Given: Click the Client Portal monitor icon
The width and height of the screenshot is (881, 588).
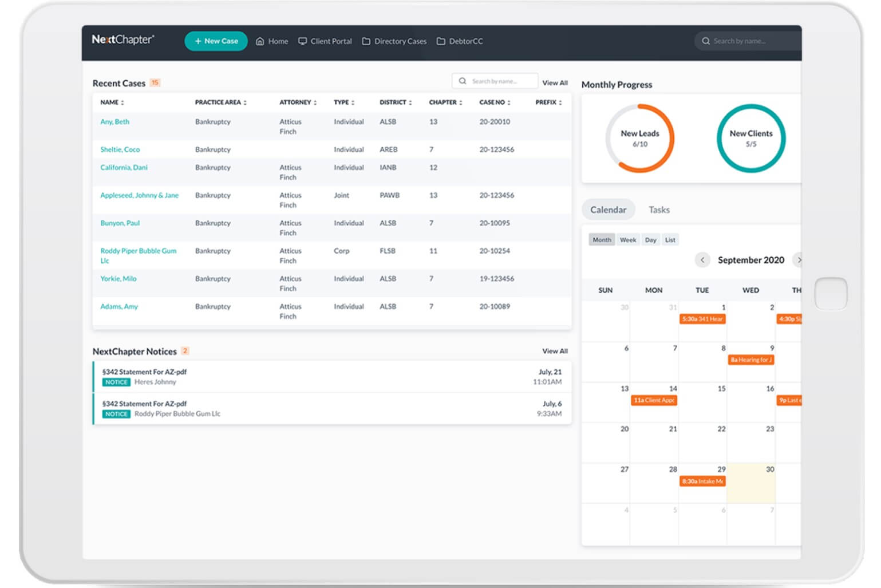Looking at the screenshot, I should tap(302, 41).
